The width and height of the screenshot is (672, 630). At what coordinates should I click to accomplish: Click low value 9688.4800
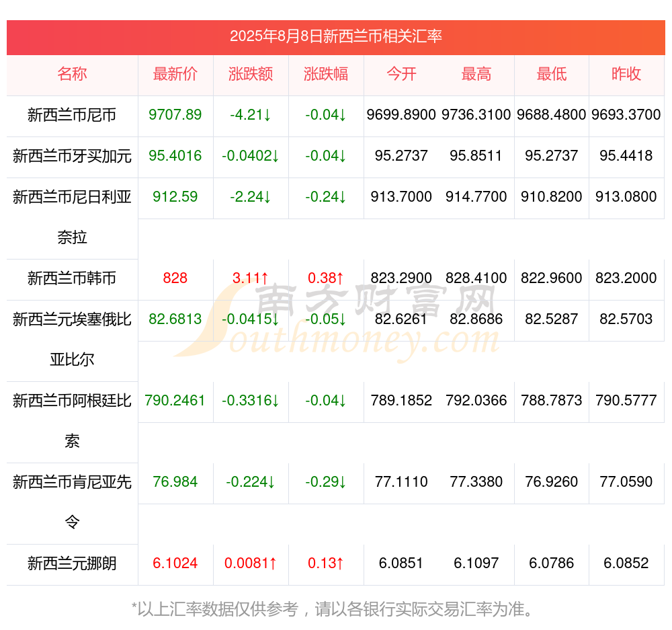(552, 114)
